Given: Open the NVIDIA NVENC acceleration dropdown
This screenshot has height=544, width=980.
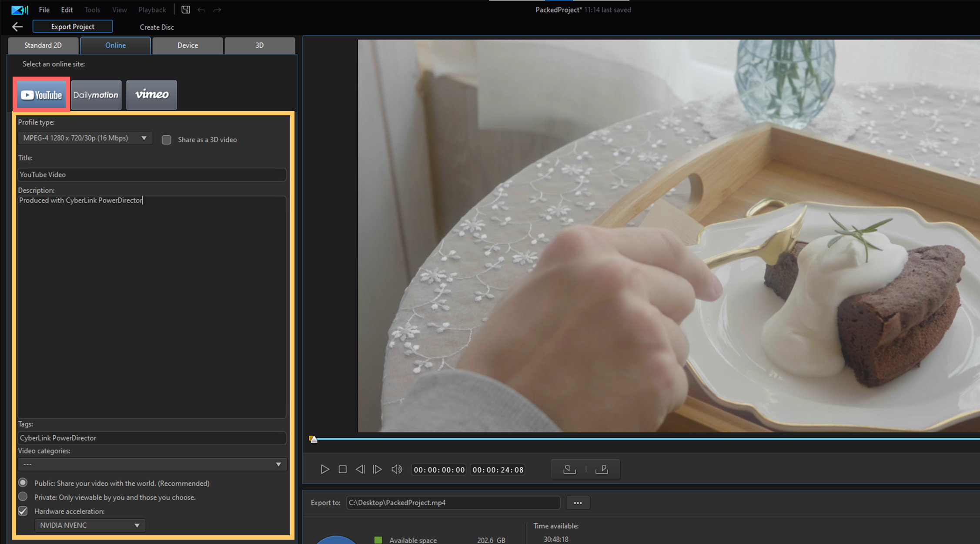Looking at the screenshot, I should (90, 525).
